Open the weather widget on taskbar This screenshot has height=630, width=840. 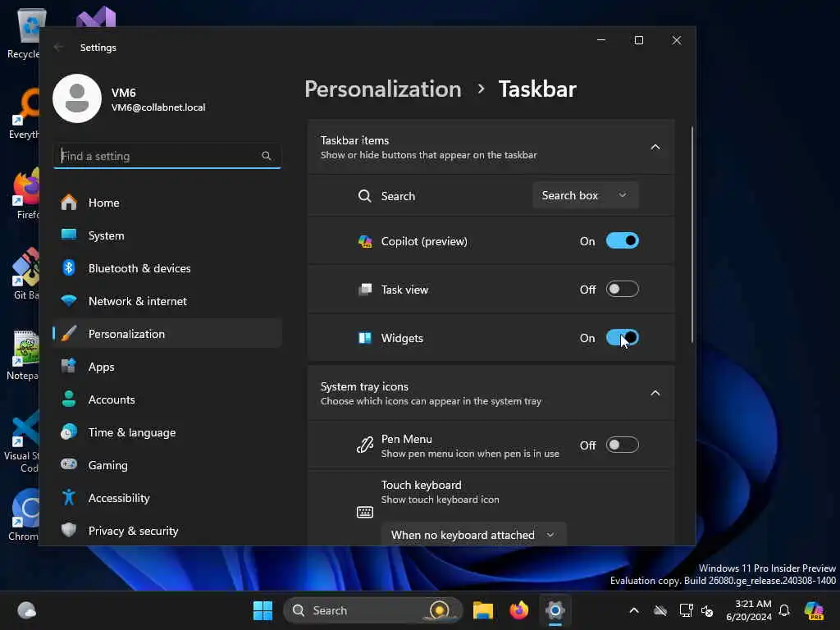[26, 610]
